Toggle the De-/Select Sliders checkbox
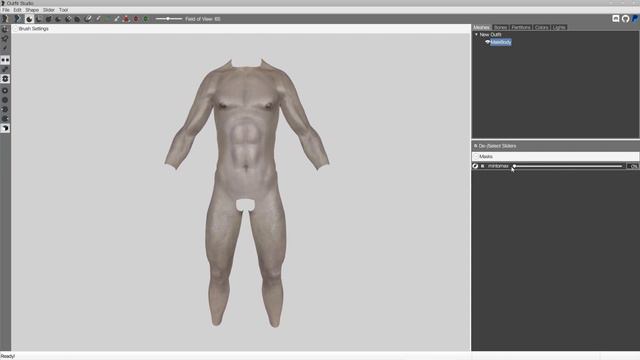640x360 pixels. pyautogui.click(x=476, y=146)
